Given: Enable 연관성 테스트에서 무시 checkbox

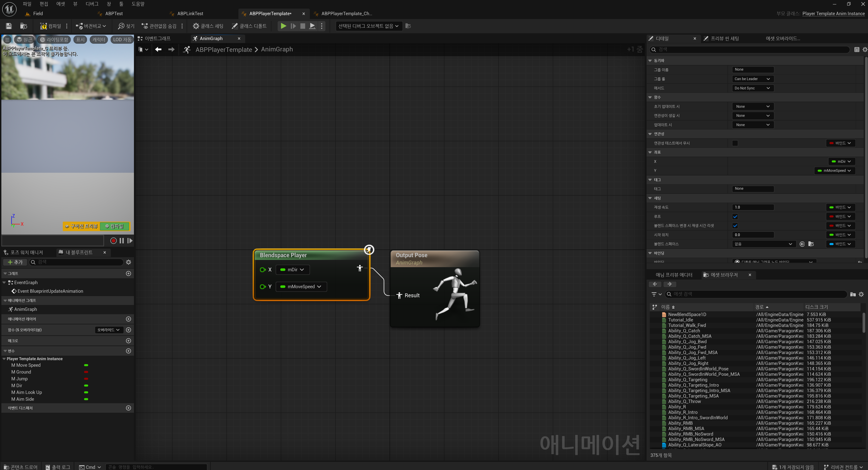Looking at the screenshot, I should (735, 143).
